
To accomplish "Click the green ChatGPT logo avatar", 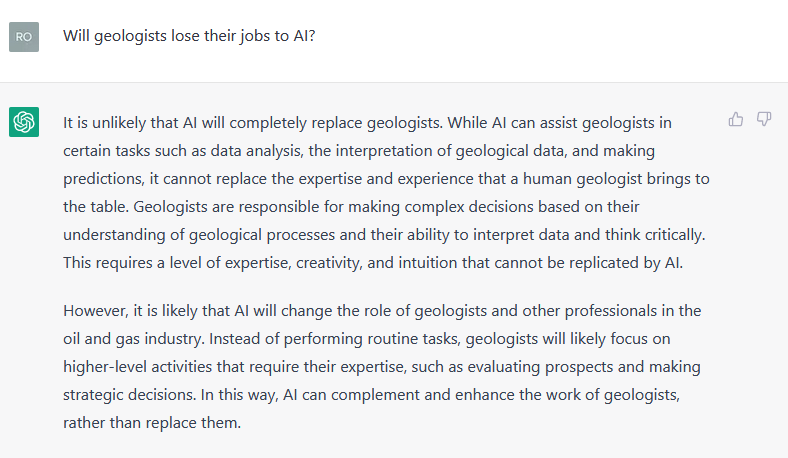I will click(24, 122).
